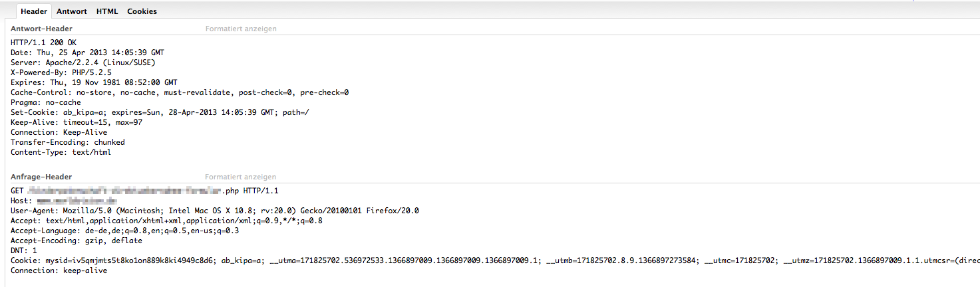The height and width of the screenshot is (287, 980).
Task: Click the HTTP/1.1 200 OK status line
Action: (43, 43)
